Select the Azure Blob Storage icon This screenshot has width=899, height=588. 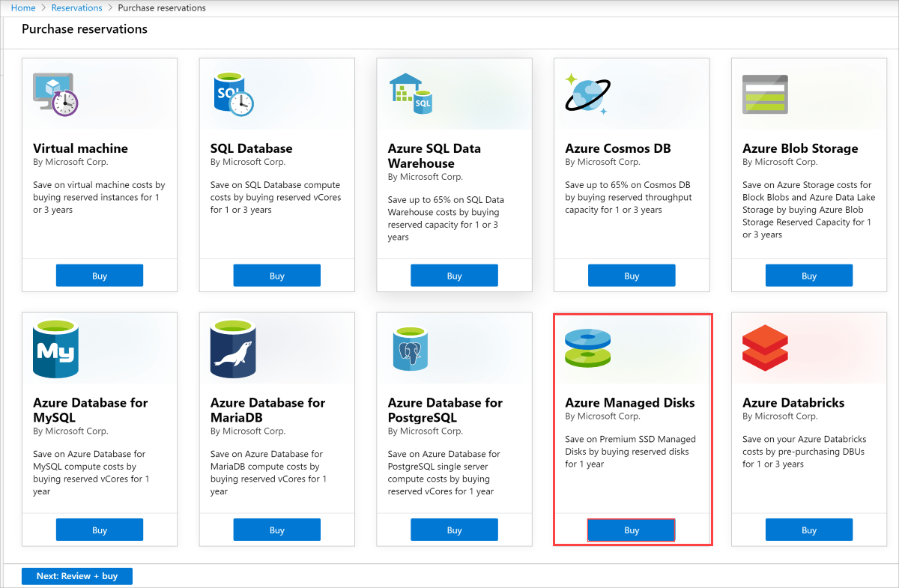tap(765, 93)
